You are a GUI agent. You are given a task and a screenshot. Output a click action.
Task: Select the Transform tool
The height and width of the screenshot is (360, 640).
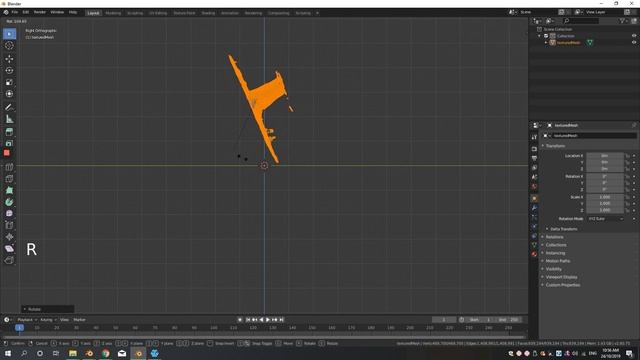tap(9, 94)
